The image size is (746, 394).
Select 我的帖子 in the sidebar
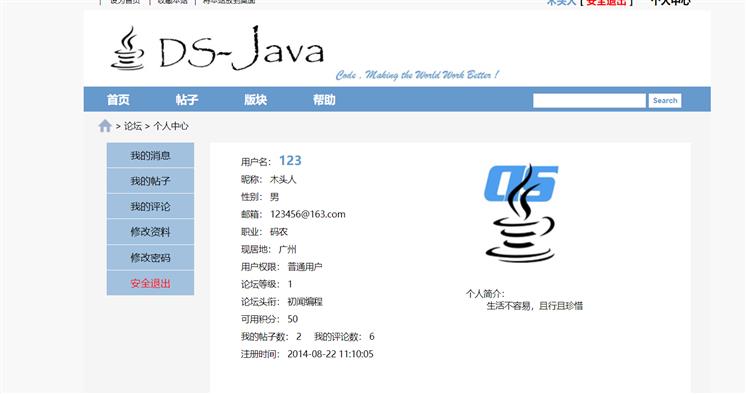pyautogui.click(x=150, y=181)
